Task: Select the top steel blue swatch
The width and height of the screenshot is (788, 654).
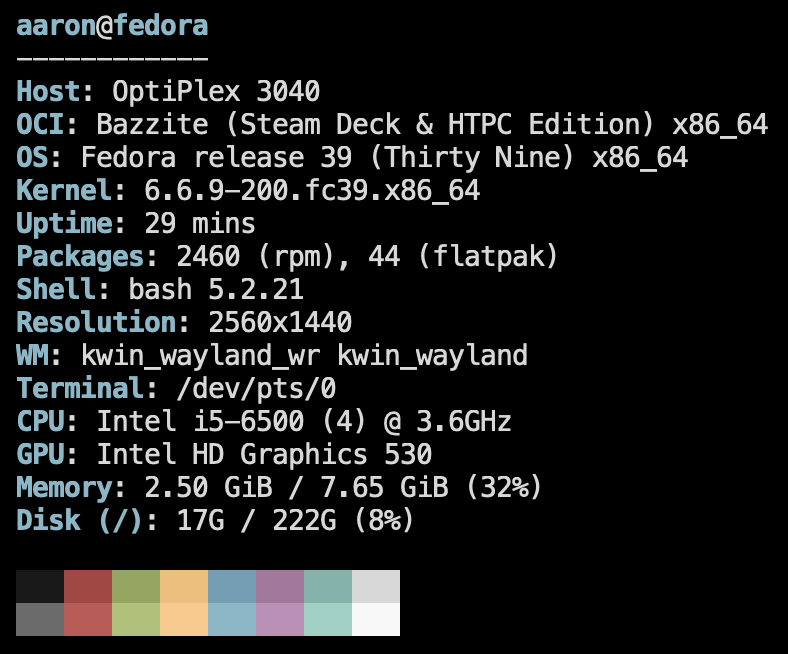Action: [x=232, y=586]
